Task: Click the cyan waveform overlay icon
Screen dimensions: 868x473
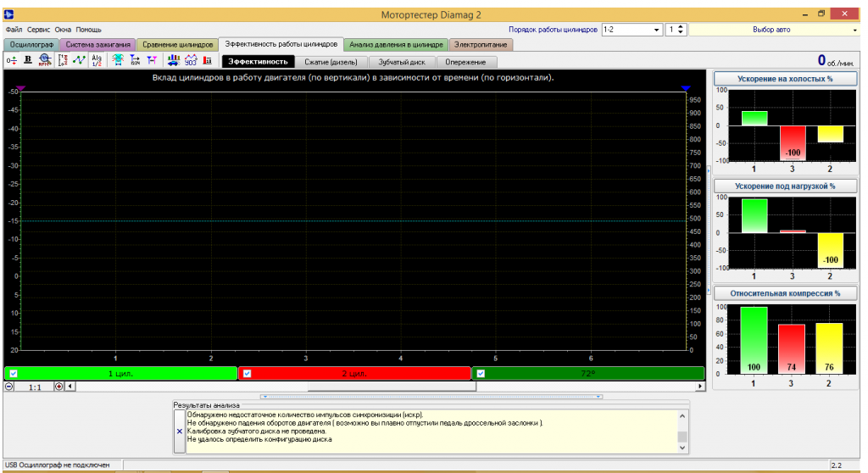Action: tap(117, 60)
